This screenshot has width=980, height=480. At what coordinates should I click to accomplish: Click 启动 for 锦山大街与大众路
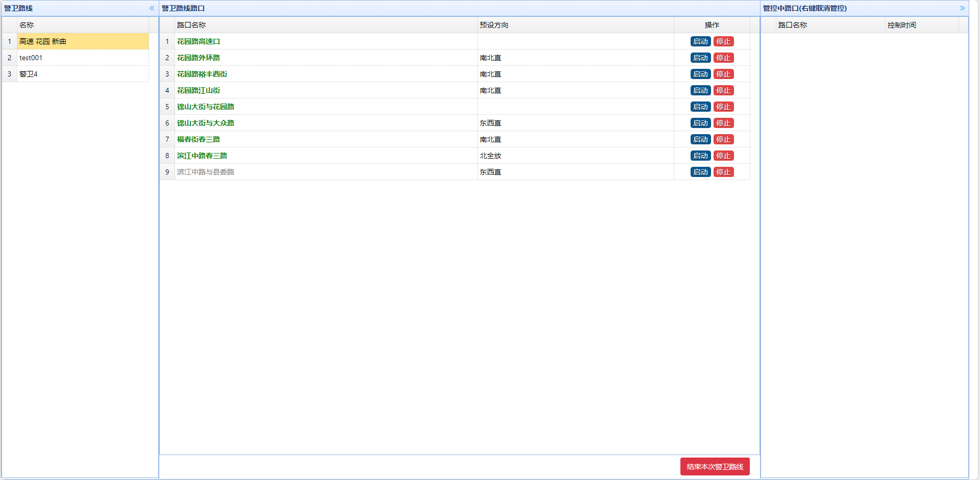tap(700, 123)
